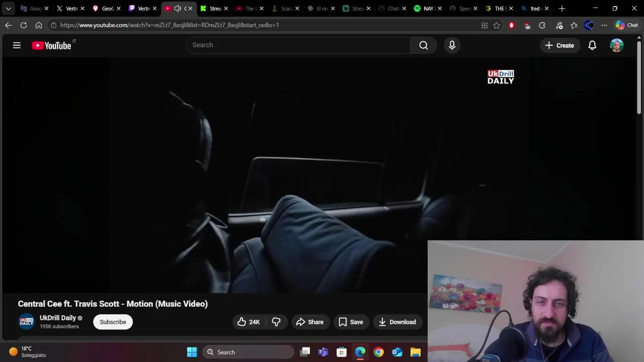Image resolution: width=644 pixels, height=362 pixels.
Task: Close the Goog tab
Action: [x=46, y=9]
